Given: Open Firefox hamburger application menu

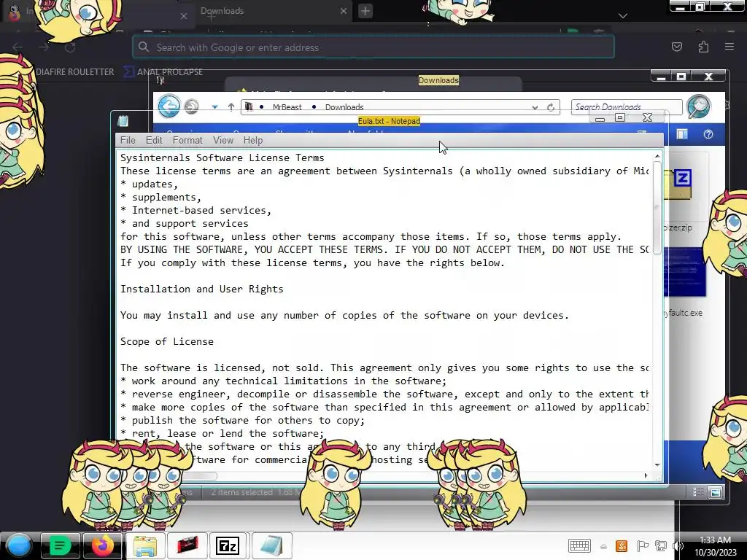Looking at the screenshot, I should [x=729, y=47].
